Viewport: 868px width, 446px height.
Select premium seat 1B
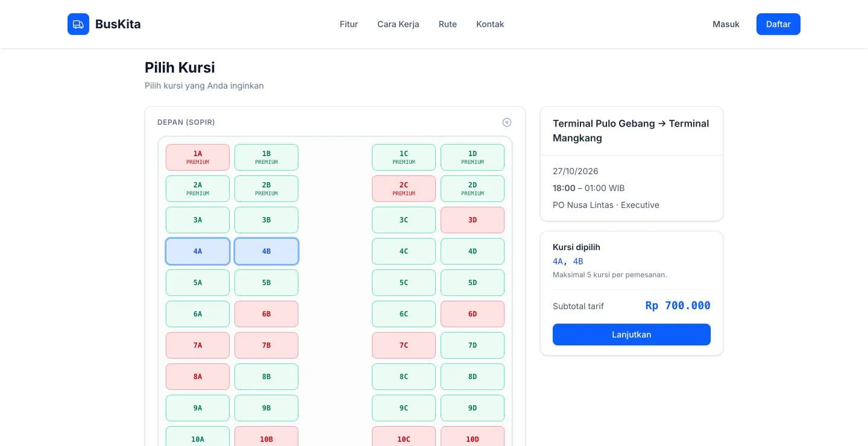pos(266,157)
